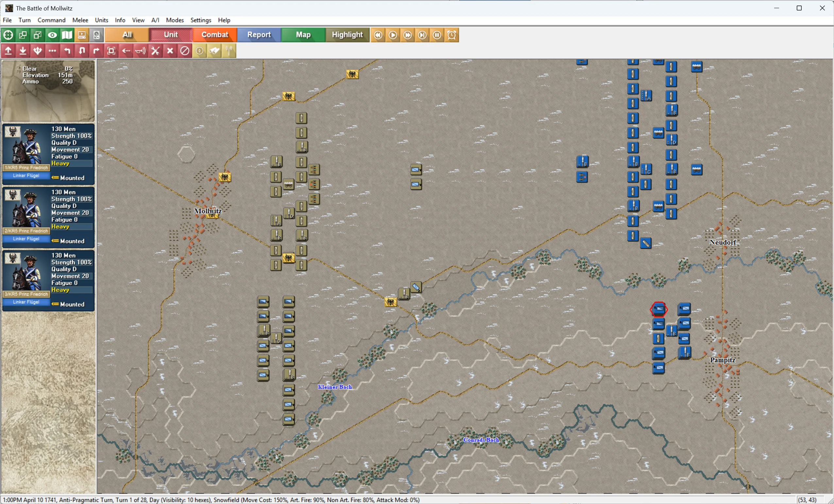This screenshot has width=834, height=504.
Task: Click the crosshair target toolbar icon
Action: [x=8, y=35]
